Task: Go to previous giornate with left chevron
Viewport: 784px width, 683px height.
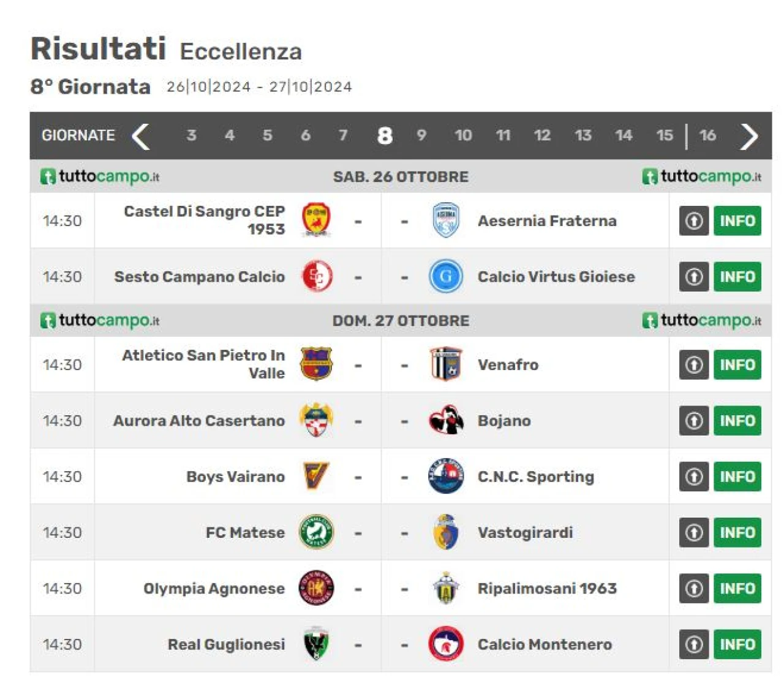Action: [141, 136]
